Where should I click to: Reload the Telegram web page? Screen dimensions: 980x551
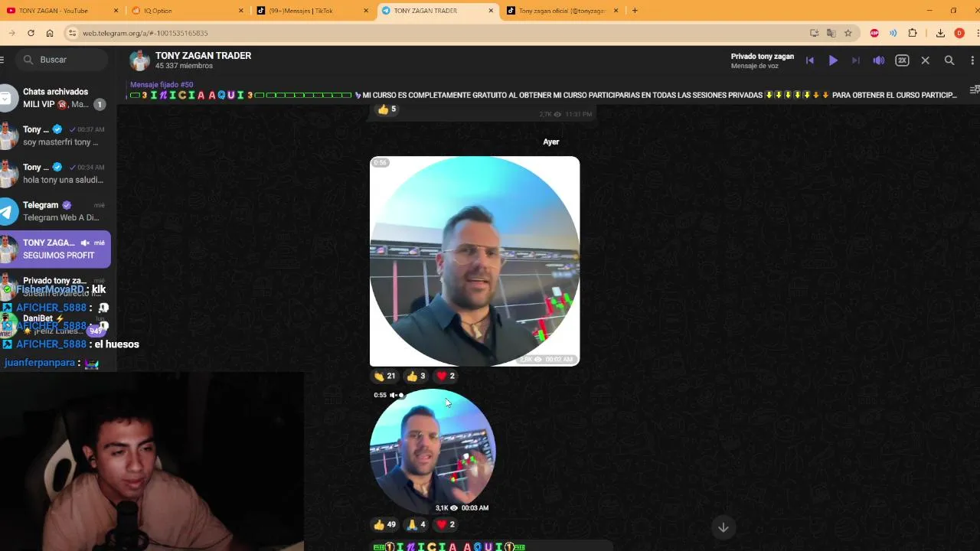click(x=31, y=33)
